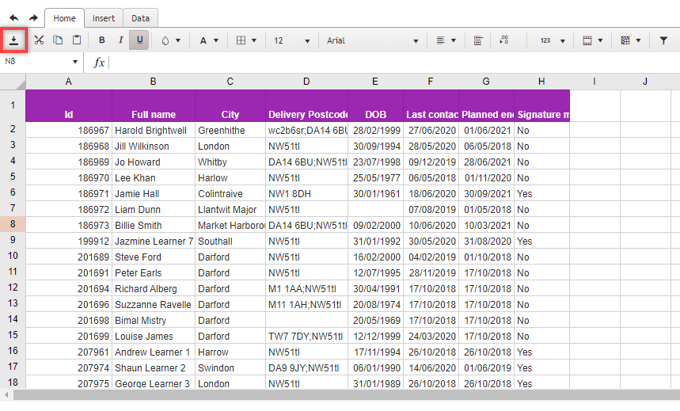Screen dimensions: 680x411
Task: Paste from clipboard icon
Action: [76, 40]
